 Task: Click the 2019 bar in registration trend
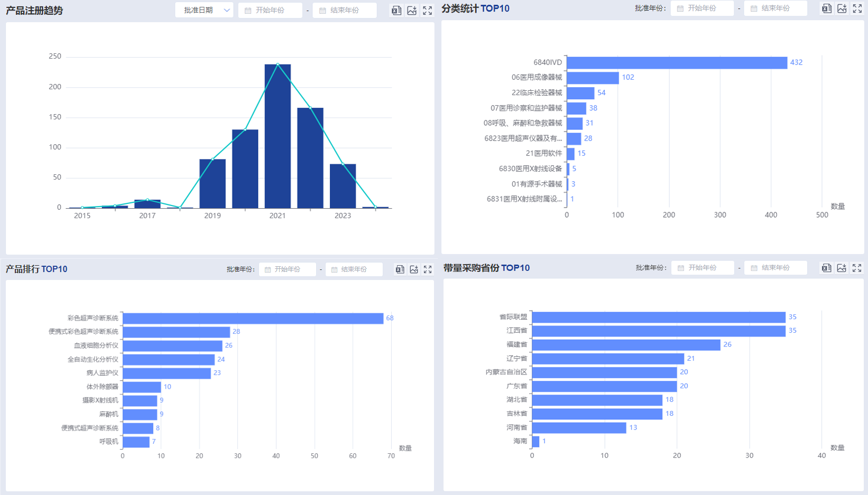click(213, 183)
